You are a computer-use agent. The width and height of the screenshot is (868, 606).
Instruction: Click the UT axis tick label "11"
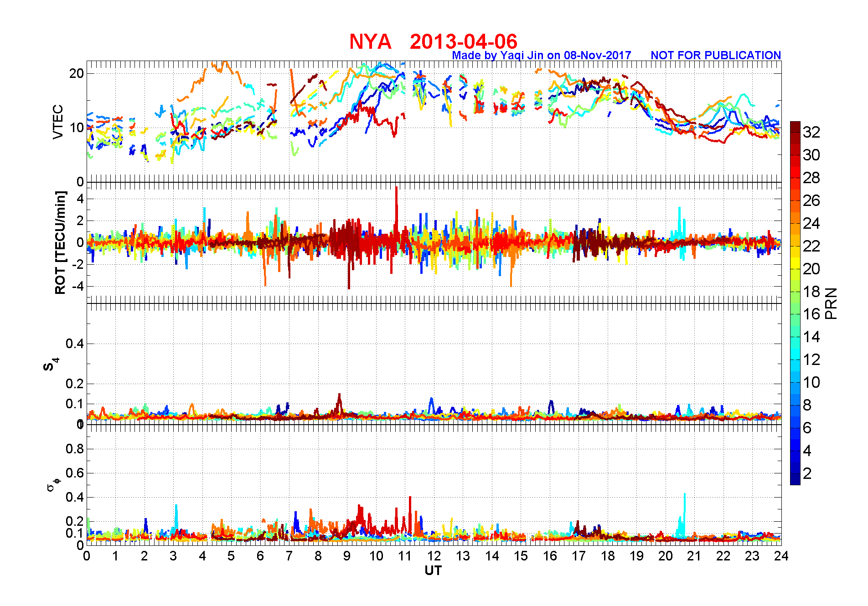[405, 556]
